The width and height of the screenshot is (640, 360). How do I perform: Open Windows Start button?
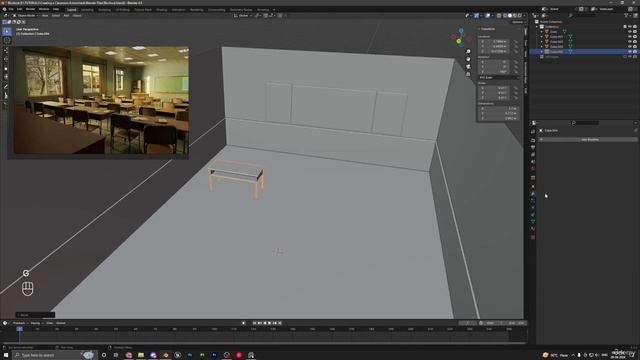pos(6,355)
